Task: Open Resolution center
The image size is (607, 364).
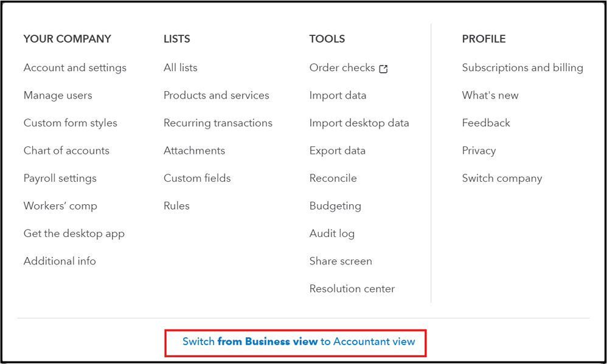Action: pos(352,289)
